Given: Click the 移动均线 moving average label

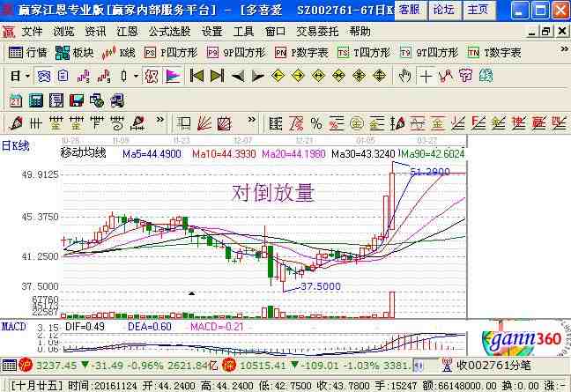Looking at the screenshot, I should click(83, 153).
